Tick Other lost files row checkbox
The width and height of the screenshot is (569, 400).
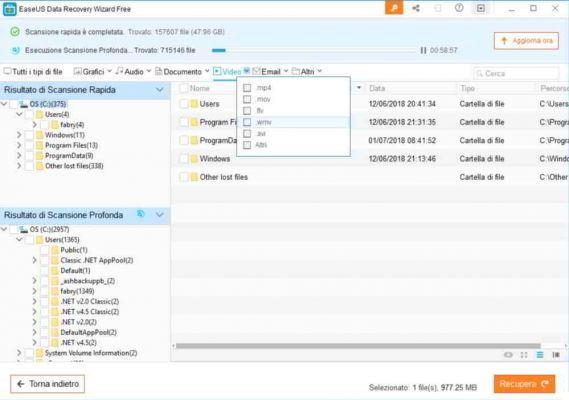coord(184,177)
